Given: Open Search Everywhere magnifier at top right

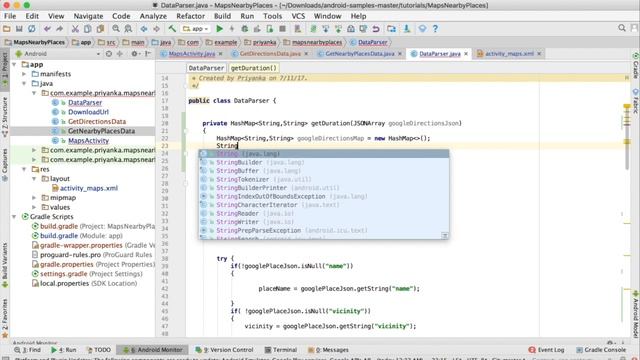Looking at the screenshot, I should point(622,28).
